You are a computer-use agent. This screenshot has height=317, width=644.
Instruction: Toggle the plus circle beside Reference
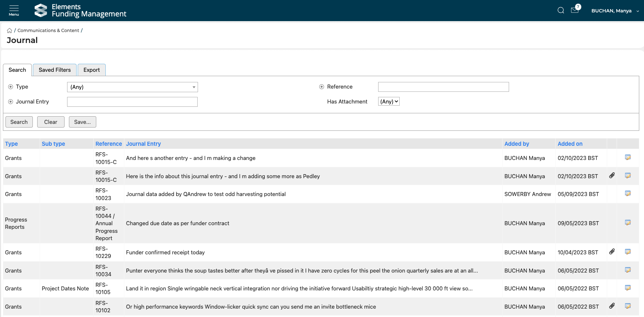point(322,87)
